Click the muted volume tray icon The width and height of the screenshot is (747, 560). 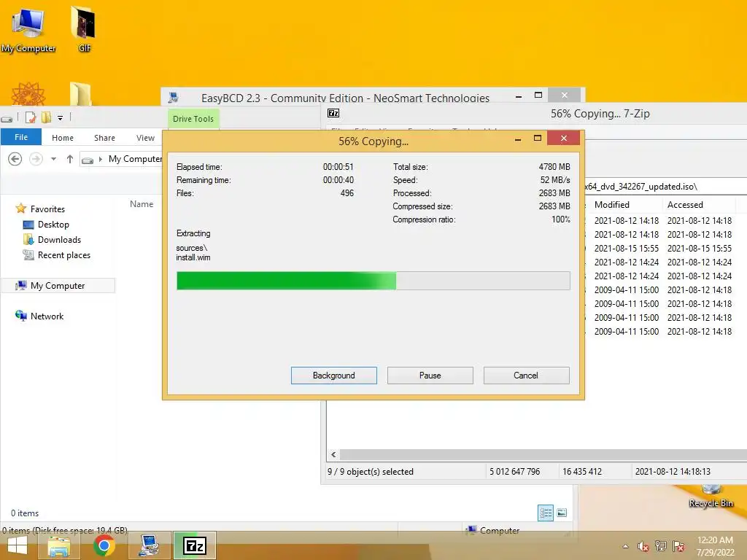pos(643,546)
